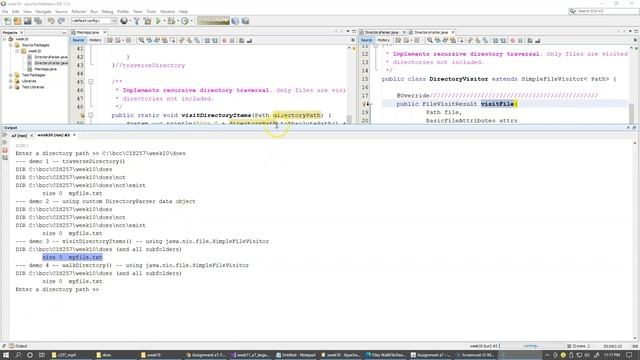Click Comment icon in MainApp editor toolbar

(x=242, y=40)
